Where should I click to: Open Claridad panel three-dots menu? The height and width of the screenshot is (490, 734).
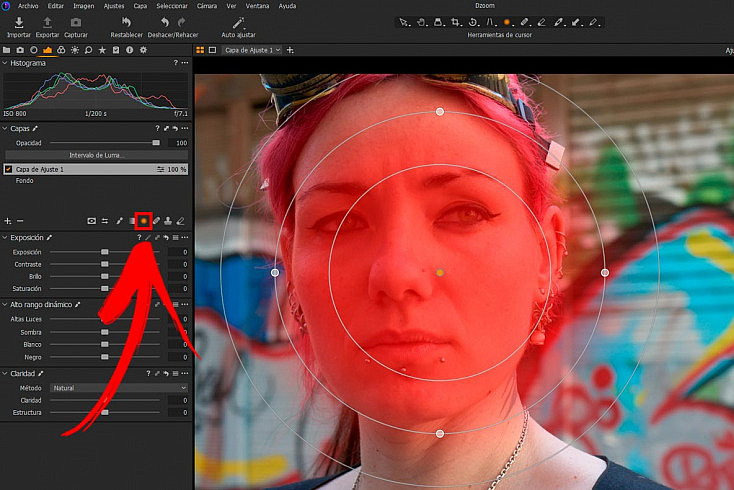[185, 373]
